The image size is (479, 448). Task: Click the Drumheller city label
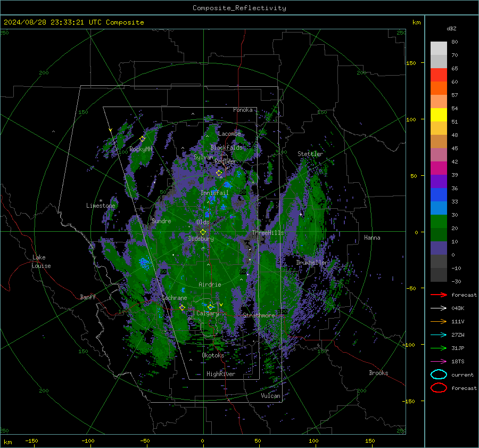click(312, 263)
